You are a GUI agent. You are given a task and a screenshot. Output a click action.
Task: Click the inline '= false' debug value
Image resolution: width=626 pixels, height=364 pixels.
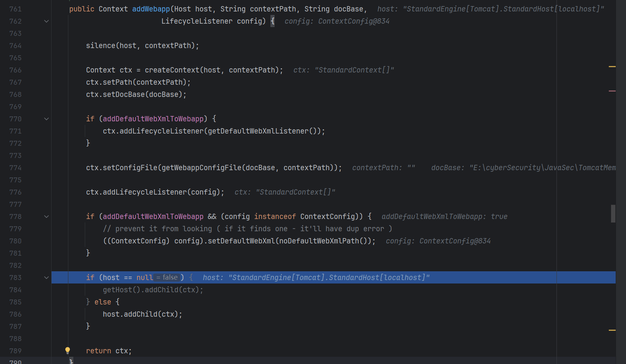pyautogui.click(x=167, y=278)
